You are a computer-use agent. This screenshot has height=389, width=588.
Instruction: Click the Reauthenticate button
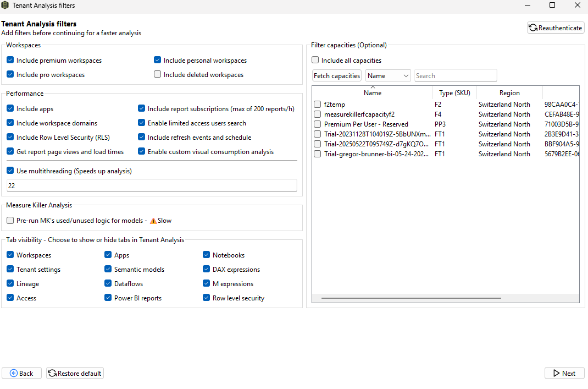point(556,28)
